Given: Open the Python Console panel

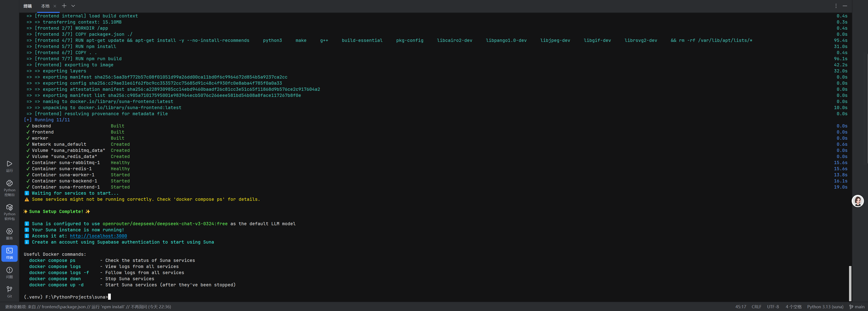Looking at the screenshot, I should [x=10, y=187].
